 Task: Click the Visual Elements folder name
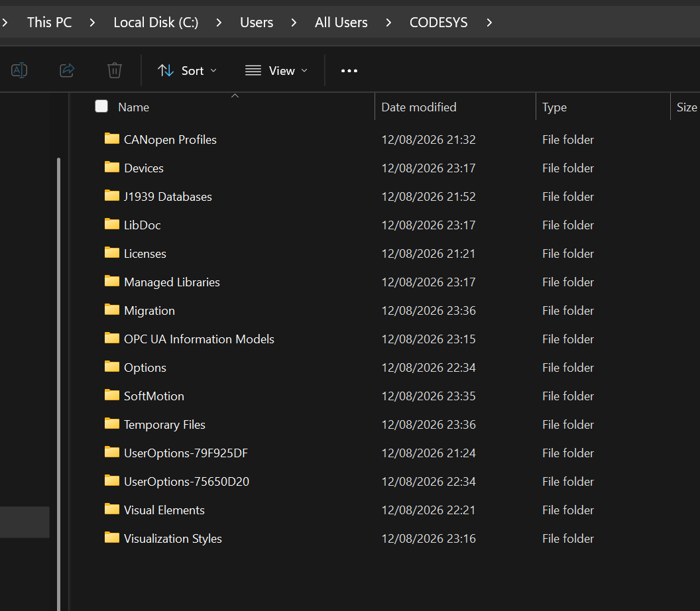pos(164,510)
